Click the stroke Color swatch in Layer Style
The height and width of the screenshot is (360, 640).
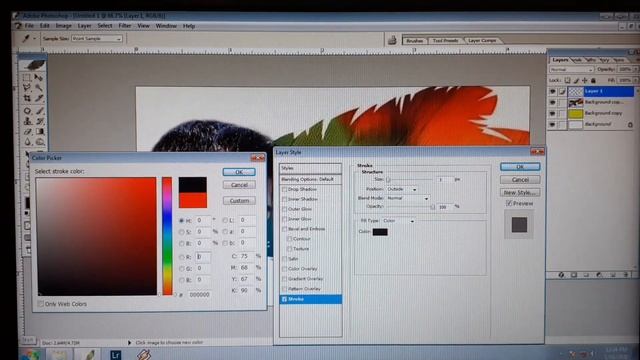coord(380,232)
